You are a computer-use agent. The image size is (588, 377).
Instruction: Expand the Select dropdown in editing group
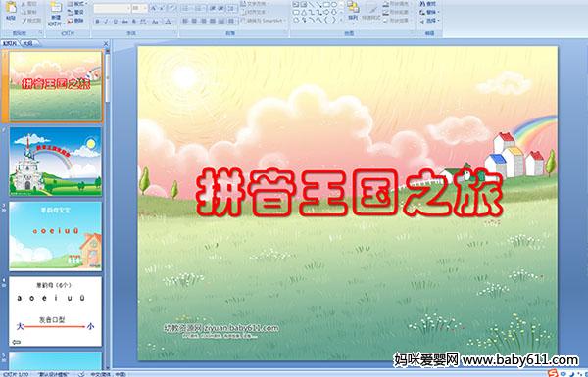click(x=430, y=21)
